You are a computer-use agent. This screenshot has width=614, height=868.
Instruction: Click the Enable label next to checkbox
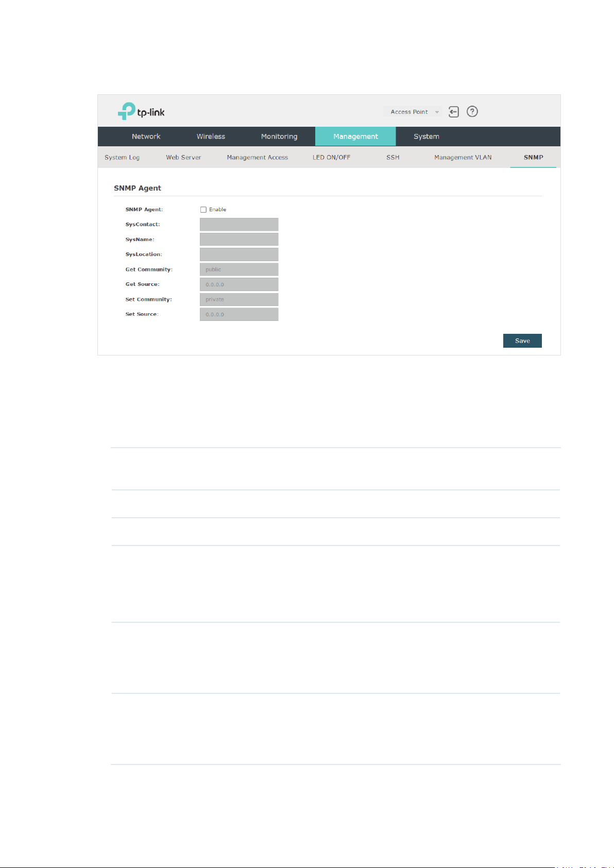217,210
